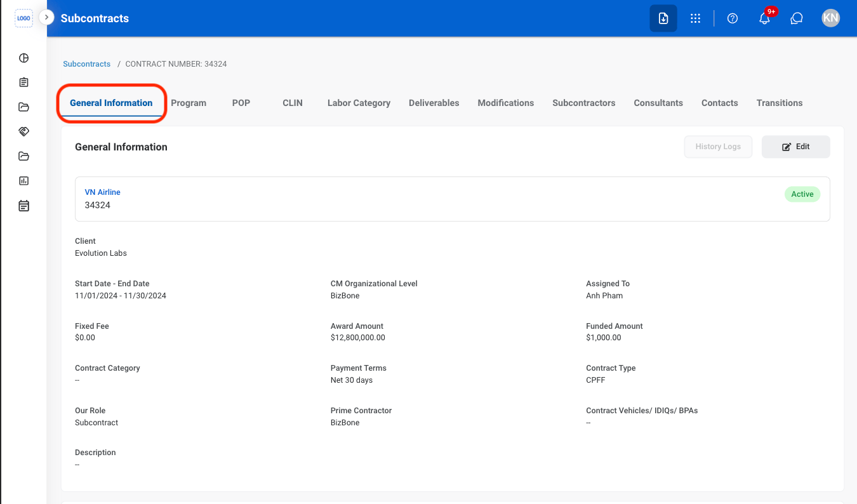Open the clipboard sidebar icon
Image resolution: width=857 pixels, height=504 pixels.
23,83
